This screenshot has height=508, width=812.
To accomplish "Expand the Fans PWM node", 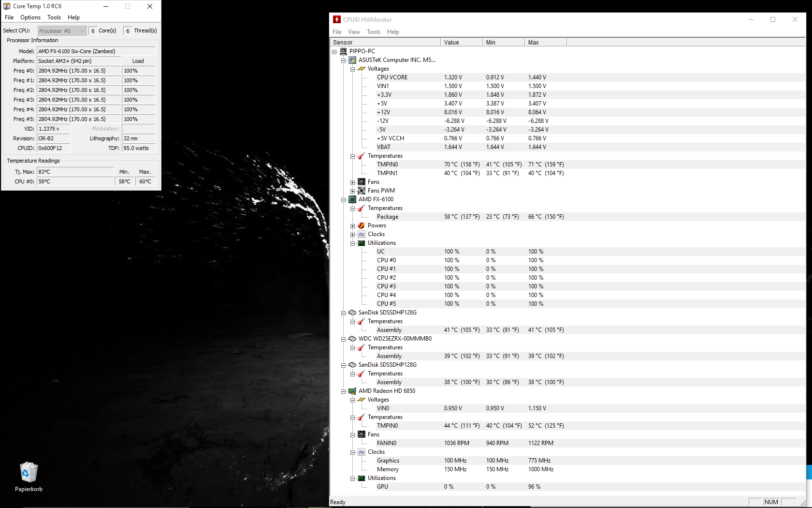I will 353,191.
